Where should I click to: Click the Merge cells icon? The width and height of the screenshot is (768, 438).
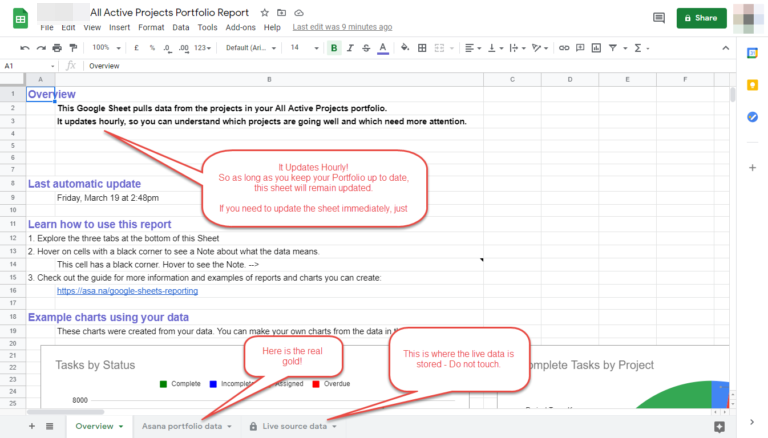439,48
